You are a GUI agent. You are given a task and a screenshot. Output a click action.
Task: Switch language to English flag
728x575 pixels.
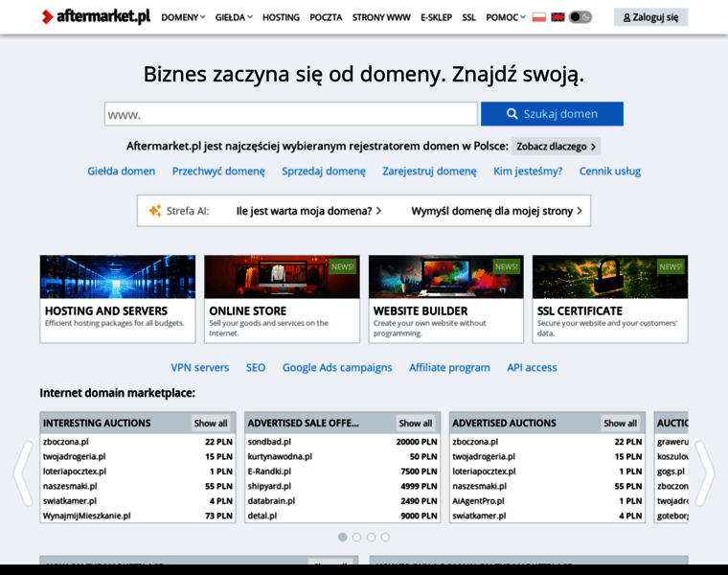pos(557,17)
